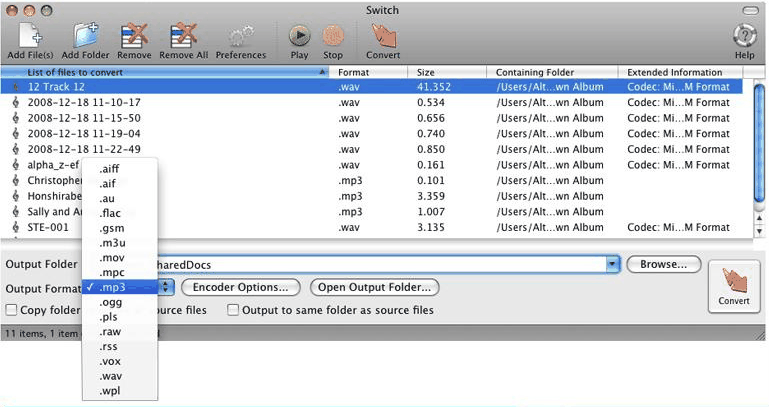Select the 12 Track 12 file row
This screenshot has height=407, width=769.
[x=170, y=87]
